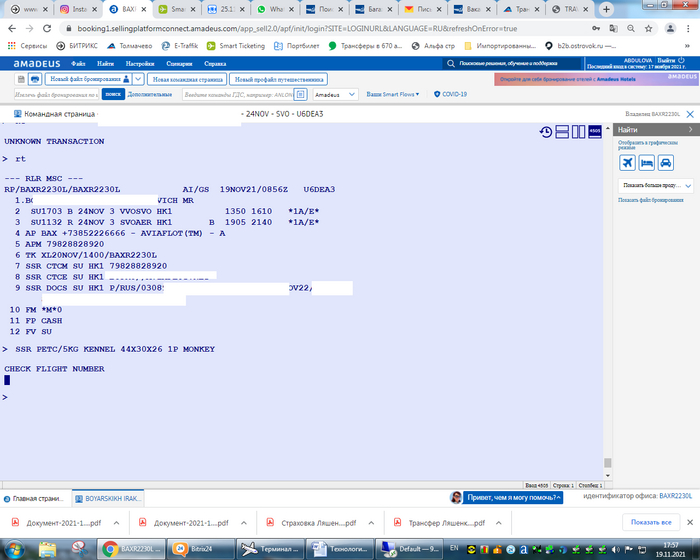The height and width of the screenshot is (560, 700).
Task: Search car rentals with car icon
Action: pos(665,163)
